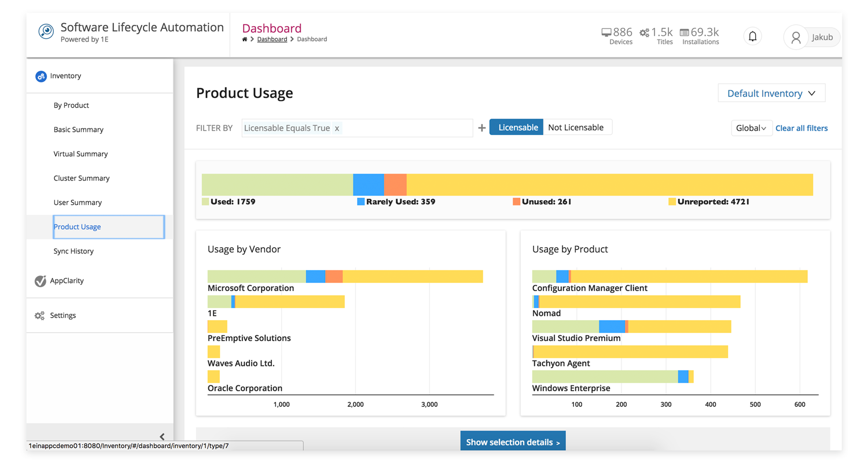
Task: Click the Settings gears icon
Action: 39,316
